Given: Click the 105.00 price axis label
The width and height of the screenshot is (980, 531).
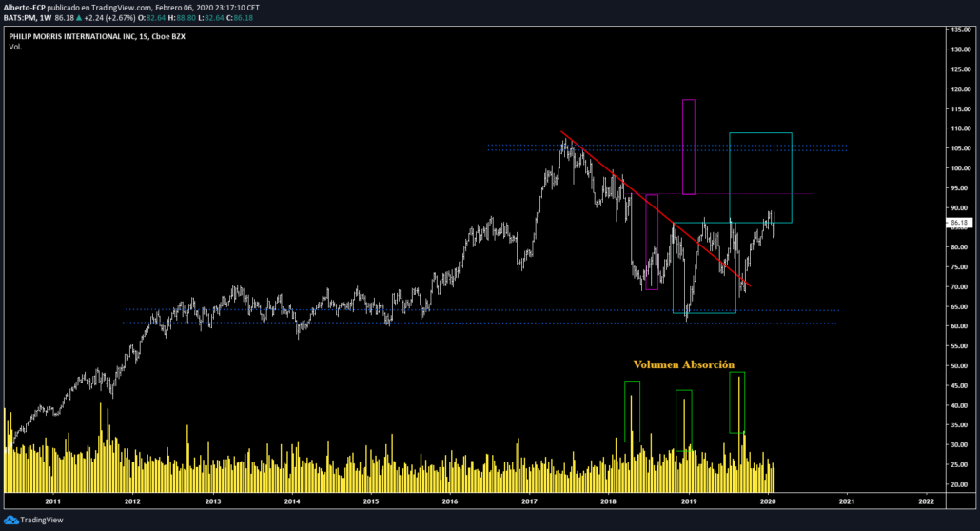Looking at the screenshot, I should [x=960, y=148].
